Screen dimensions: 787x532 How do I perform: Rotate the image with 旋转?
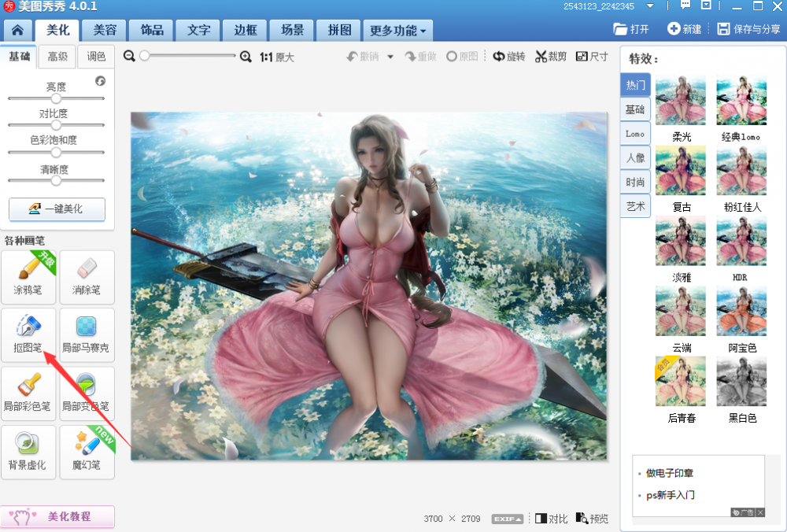(x=509, y=57)
